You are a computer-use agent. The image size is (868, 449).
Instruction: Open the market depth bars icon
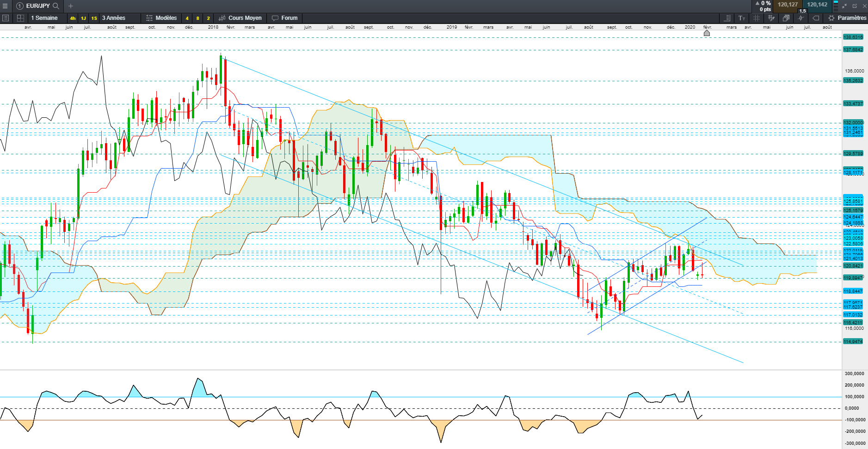pyautogui.click(x=836, y=6)
